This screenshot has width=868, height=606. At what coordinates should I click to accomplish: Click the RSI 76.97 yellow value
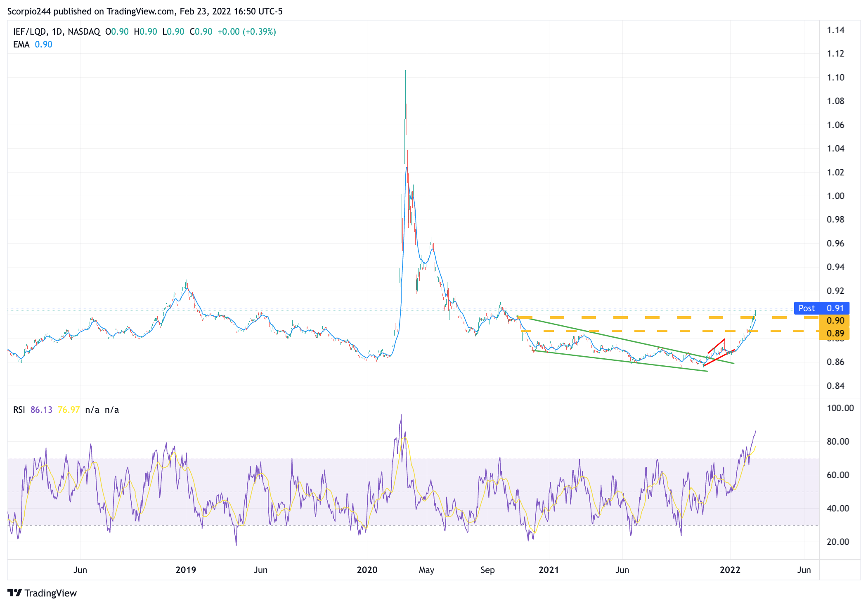click(x=69, y=410)
